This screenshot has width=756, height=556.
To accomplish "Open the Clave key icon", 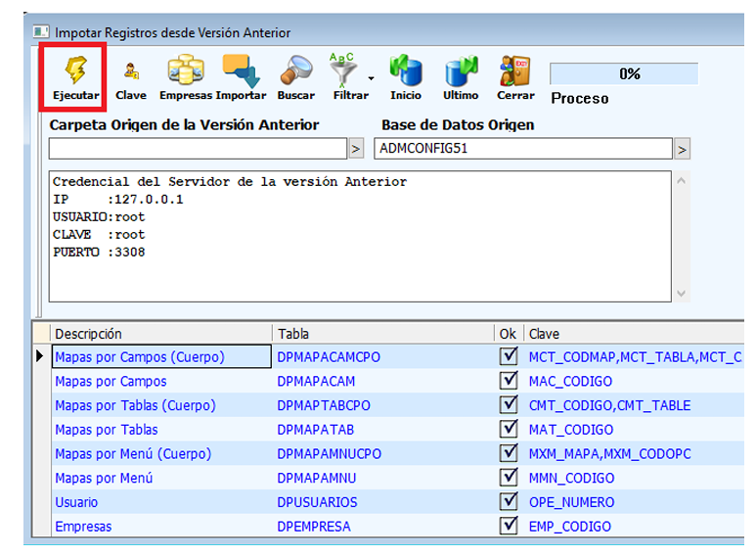I will point(130,71).
